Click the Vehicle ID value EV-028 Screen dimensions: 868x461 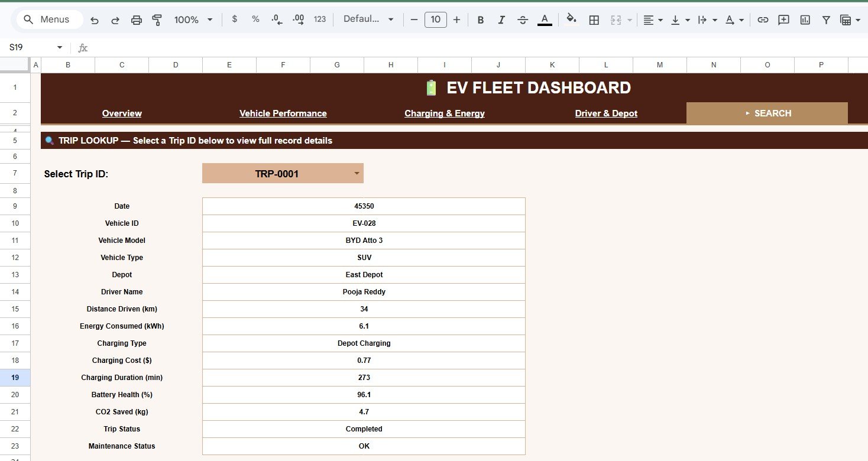(x=364, y=223)
